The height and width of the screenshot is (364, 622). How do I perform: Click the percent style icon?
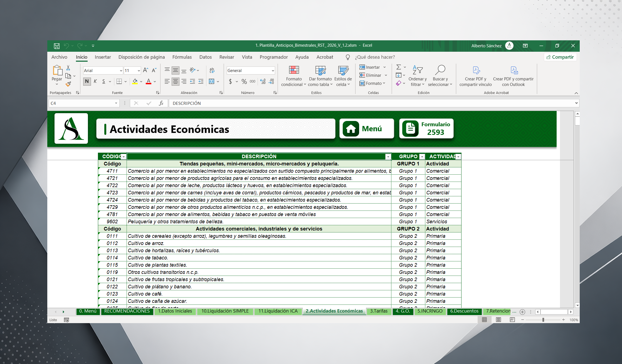pos(244,81)
